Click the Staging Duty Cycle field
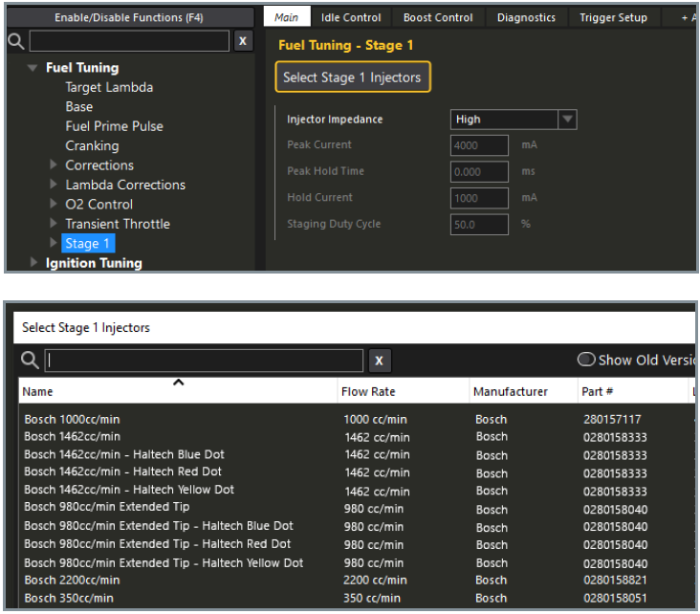The width and height of the screenshot is (700, 614). tap(479, 224)
